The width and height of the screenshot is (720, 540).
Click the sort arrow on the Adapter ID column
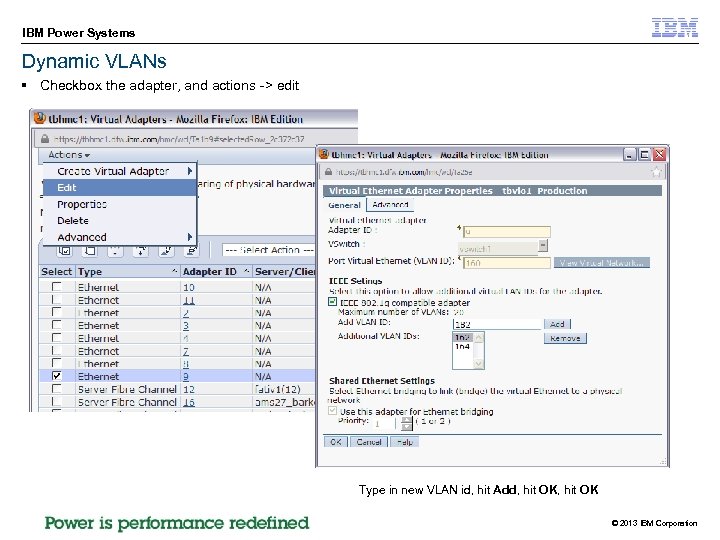(x=247, y=271)
